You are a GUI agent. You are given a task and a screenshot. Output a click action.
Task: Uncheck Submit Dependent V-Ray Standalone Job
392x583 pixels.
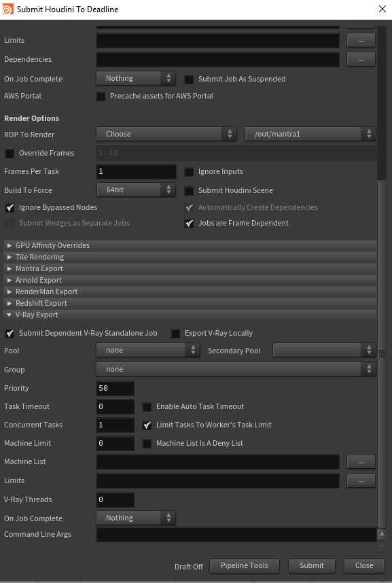pyautogui.click(x=10, y=334)
